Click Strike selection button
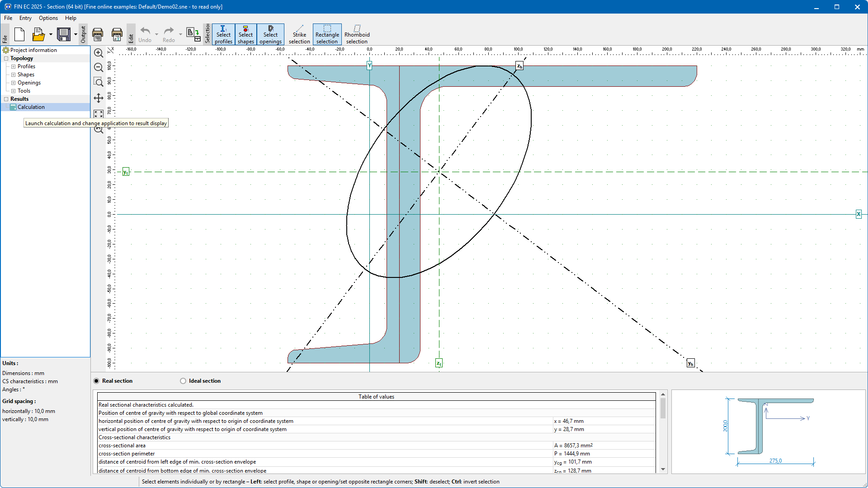 pos(299,34)
